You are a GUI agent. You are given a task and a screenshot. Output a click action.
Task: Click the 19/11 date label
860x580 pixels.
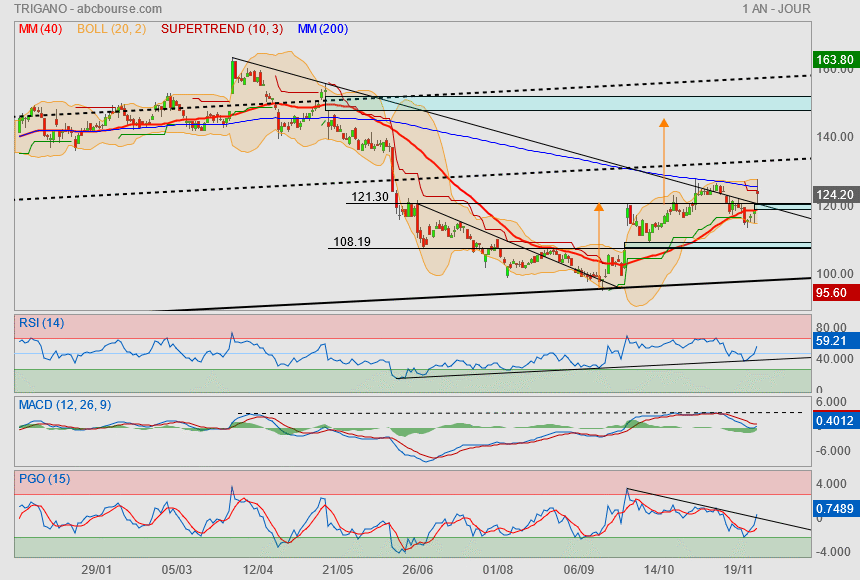pos(738,570)
